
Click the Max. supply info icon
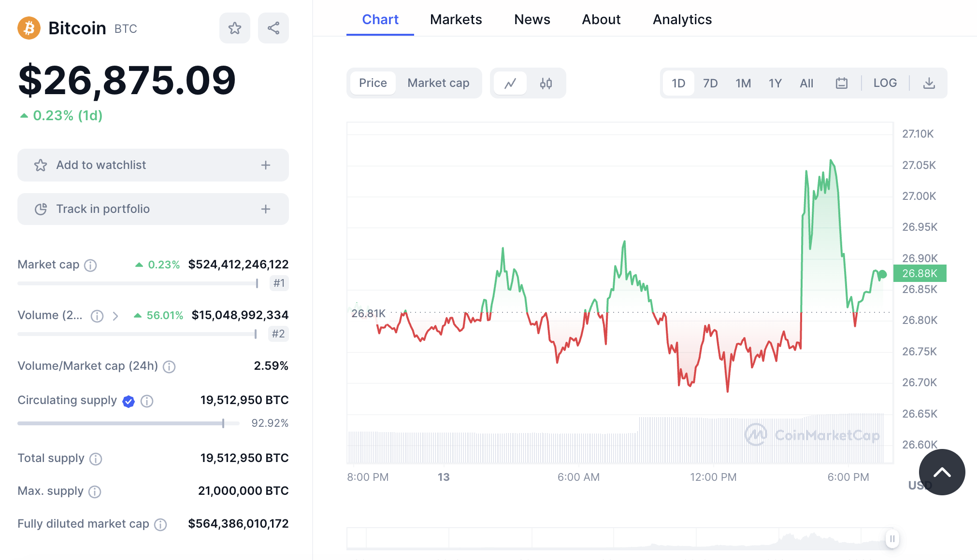pyautogui.click(x=95, y=491)
